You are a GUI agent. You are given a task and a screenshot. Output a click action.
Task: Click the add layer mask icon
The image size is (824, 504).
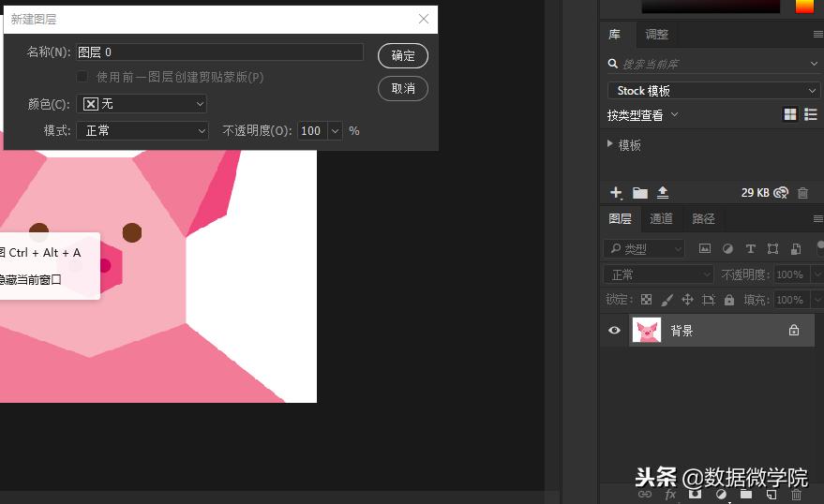pos(695,494)
